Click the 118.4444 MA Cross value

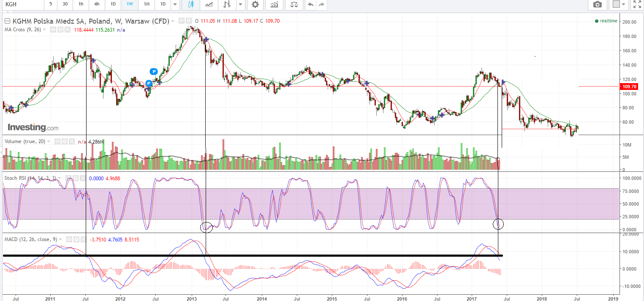click(x=84, y=30)
